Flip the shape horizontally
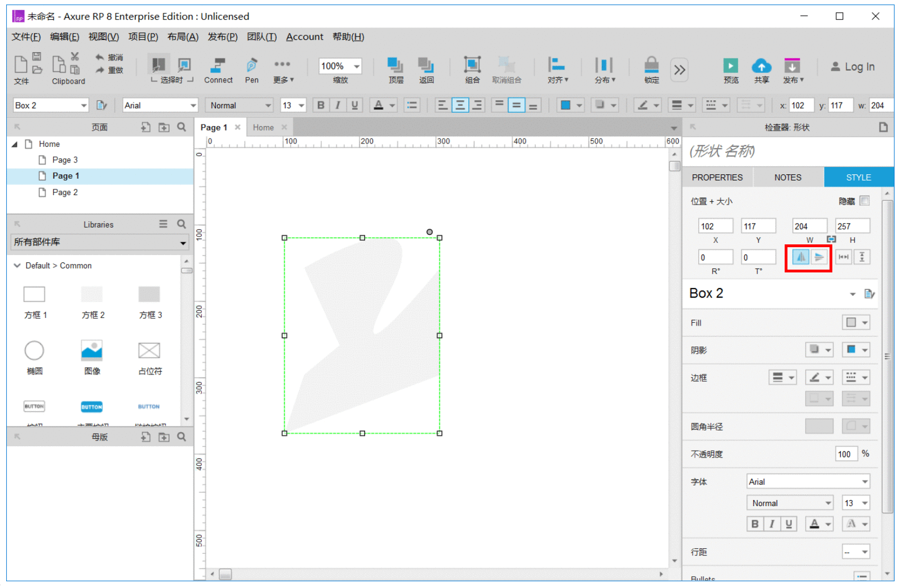This screenshot has height=588, width=903. pos(800,257)
